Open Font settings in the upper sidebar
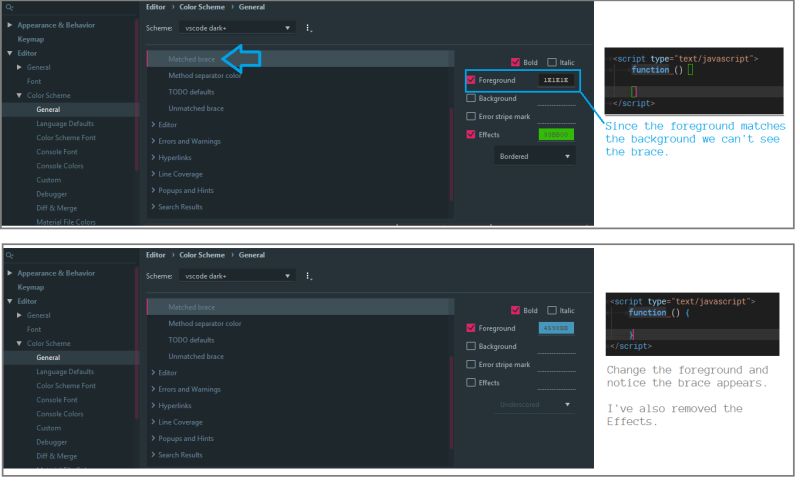 34,81
